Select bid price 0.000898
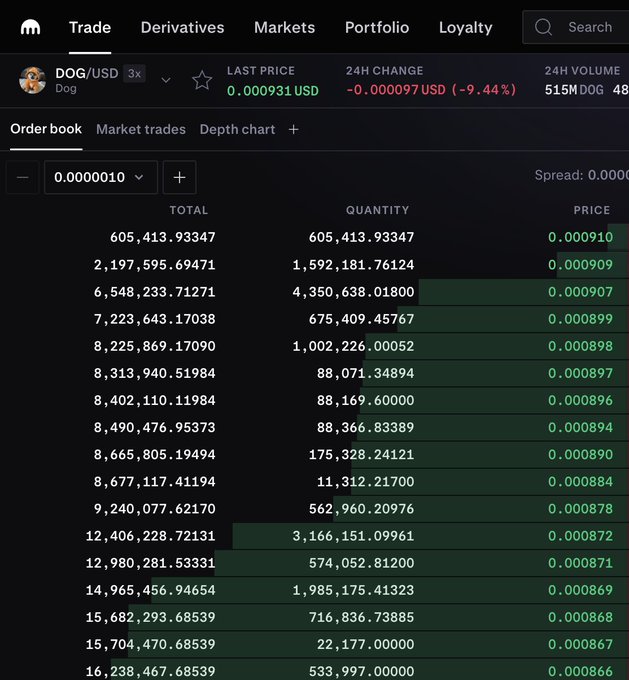Viewport: 629px width, 680px height. click(x=580, y=346)
